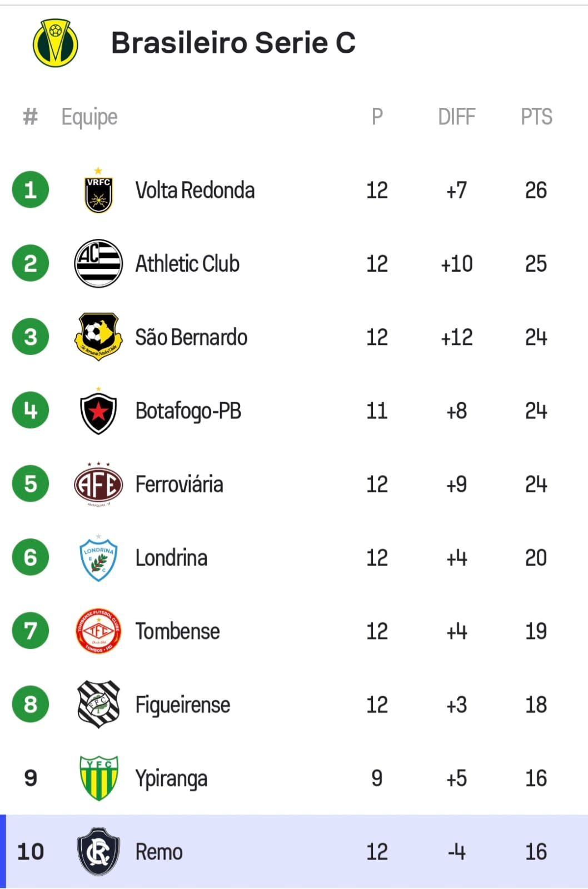Sort by the PTS column header
This screenshot has width=588, height=889.
536,117
